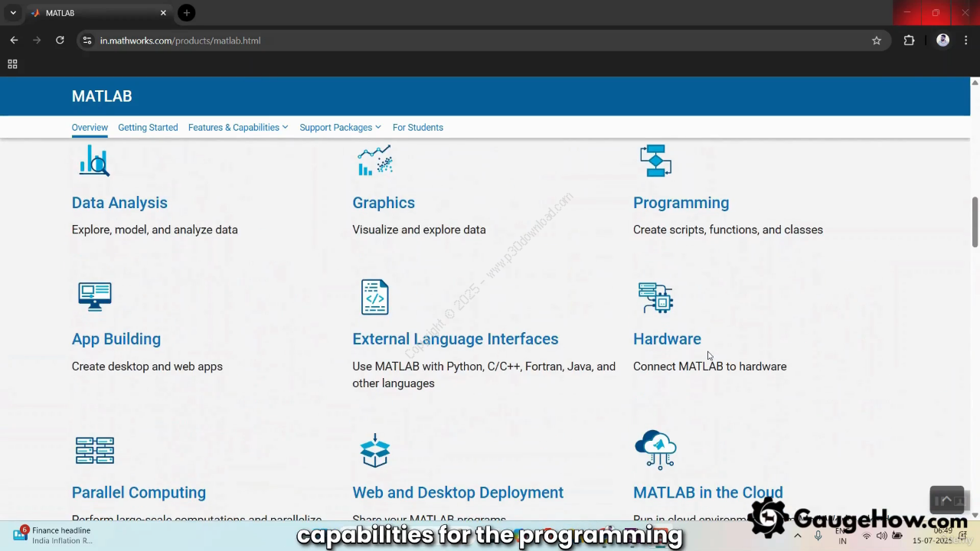Open the For Students tab
This screenshot has width=980, height=551.
pyautogui.click(x=418, y=128)
